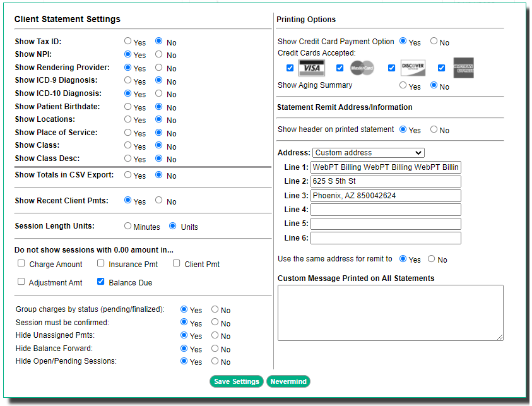Disable Show Credit Card Payment Option
Viewport: 532px width, 406px height.
433,42
